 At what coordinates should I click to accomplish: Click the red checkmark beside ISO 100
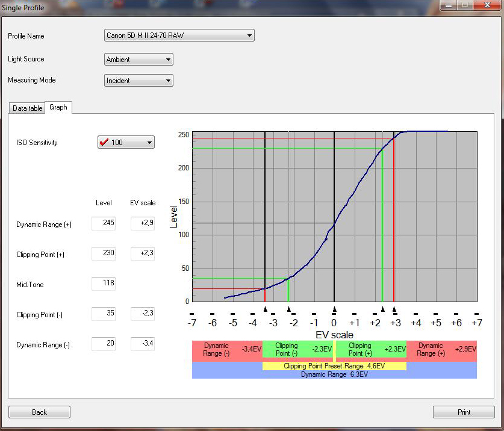point(104,142)
